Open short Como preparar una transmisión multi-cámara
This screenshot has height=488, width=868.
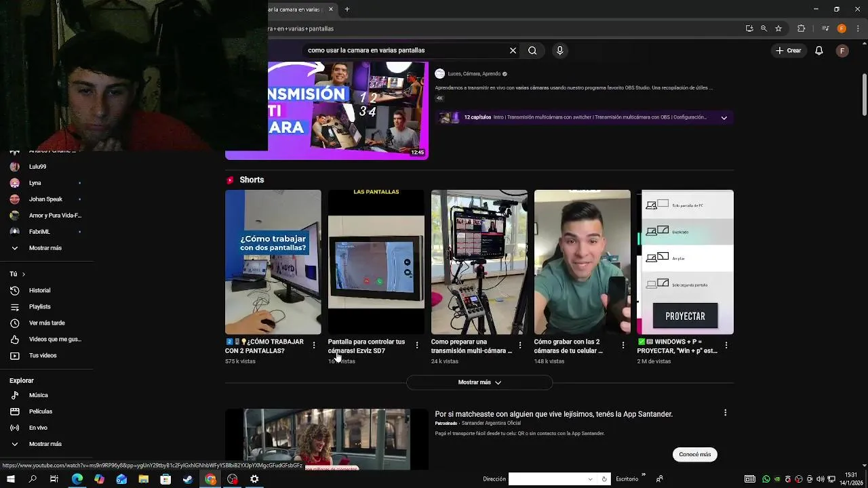point(479,262)
